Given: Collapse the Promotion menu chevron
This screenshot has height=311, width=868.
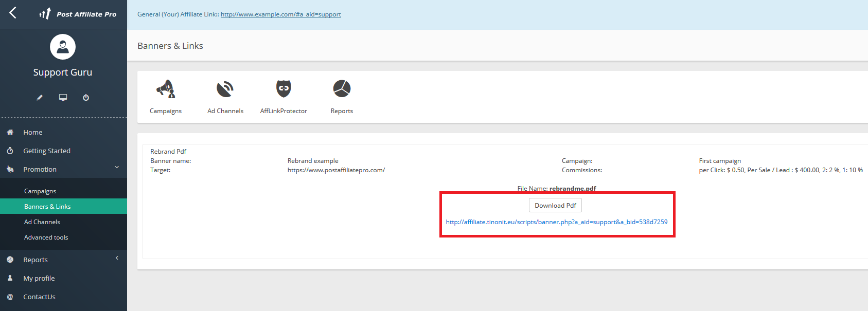Looking at the screenshot, I should [x=117, y=168].
